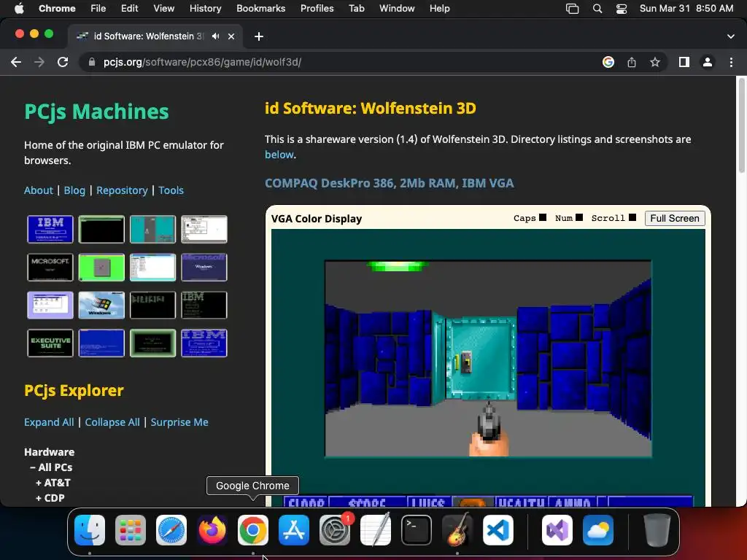Open the Repository link

coord(122,190)
